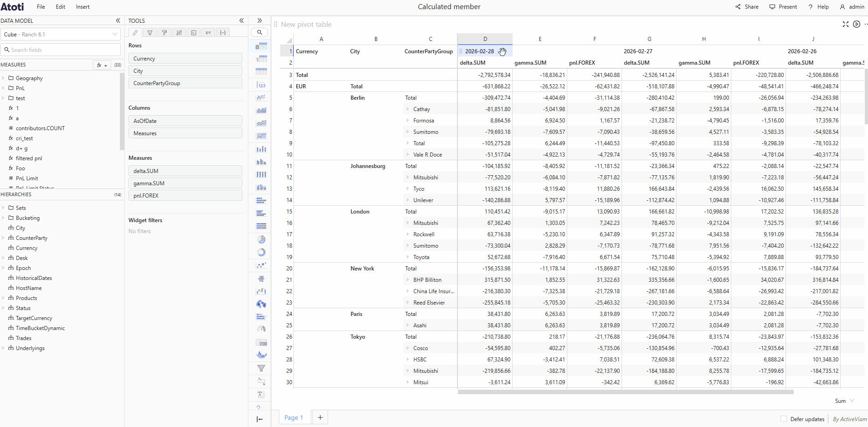This screenshot has height=427, width=868.
Task: Expand the Geography measures folder
Action: (4, 78)
